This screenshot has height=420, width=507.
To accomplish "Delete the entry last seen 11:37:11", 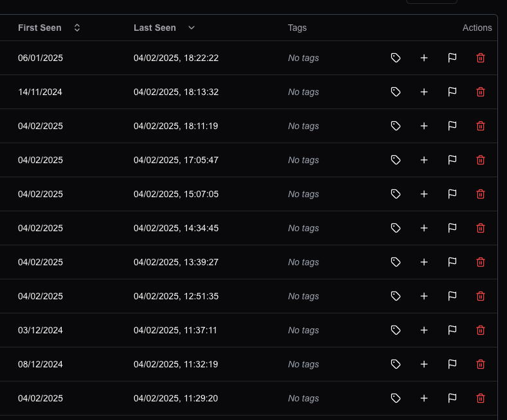I will click(481, 330).
